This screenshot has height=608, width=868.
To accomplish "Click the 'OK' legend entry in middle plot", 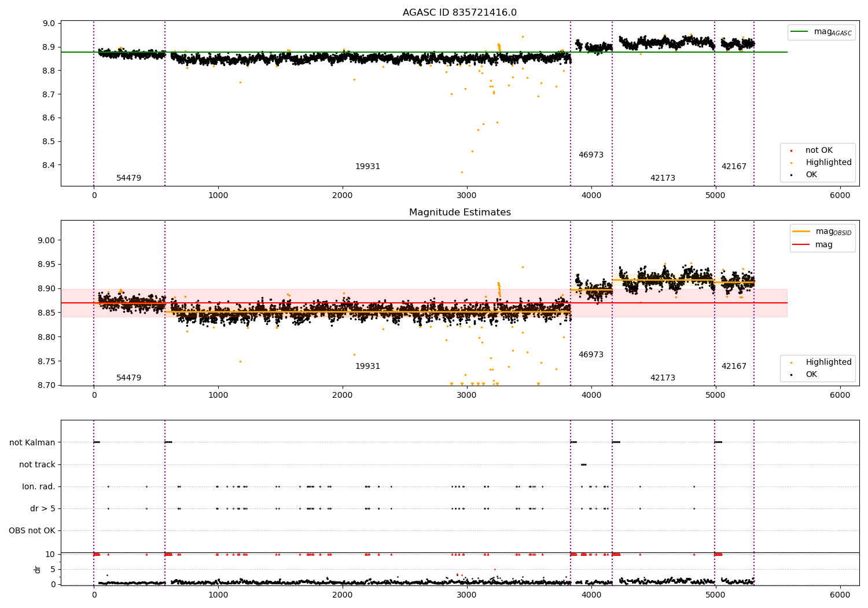I will [x=811, y=375].
